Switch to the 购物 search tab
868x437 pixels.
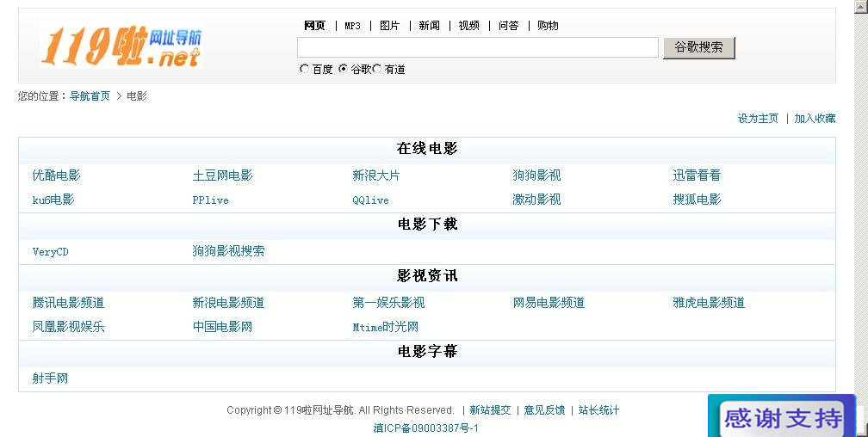[548, 26]
